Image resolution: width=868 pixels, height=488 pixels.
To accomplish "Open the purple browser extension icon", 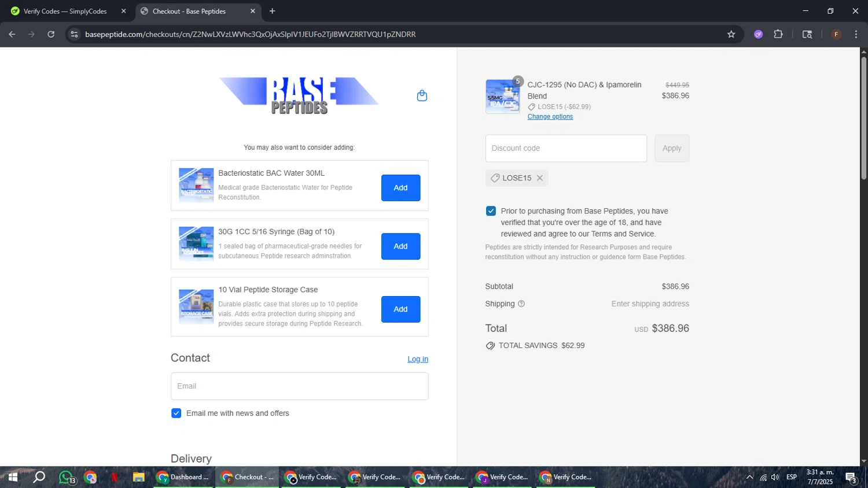I will click(759, 34).
